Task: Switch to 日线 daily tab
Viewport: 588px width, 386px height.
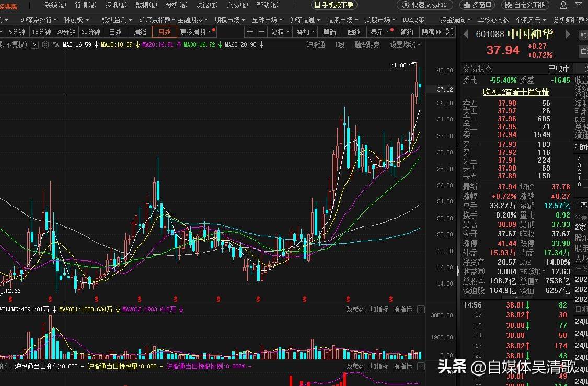Action: [x=115, y=32]
